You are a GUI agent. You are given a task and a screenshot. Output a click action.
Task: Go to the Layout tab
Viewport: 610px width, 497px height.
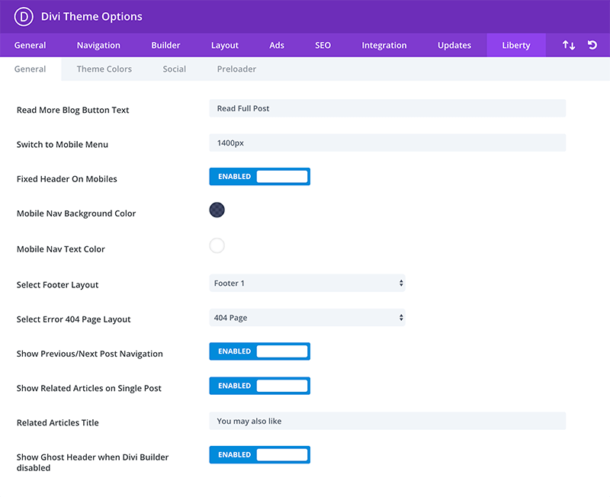(x=225, y=45)
